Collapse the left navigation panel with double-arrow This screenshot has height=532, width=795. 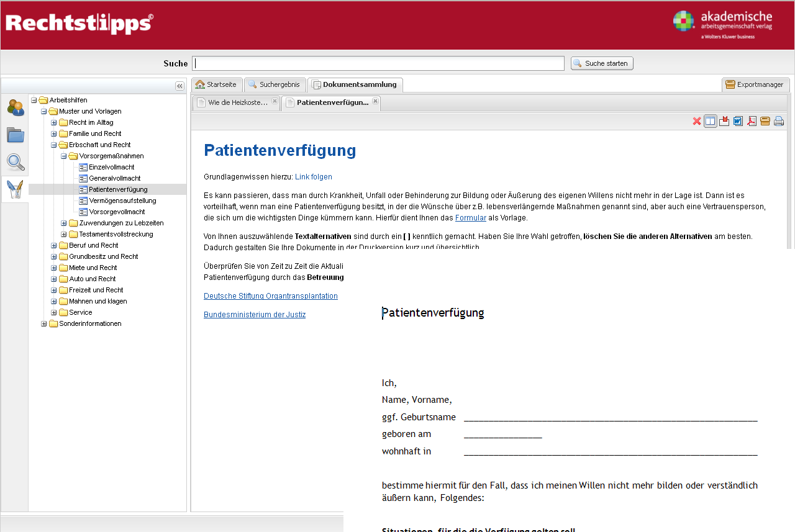179,86
